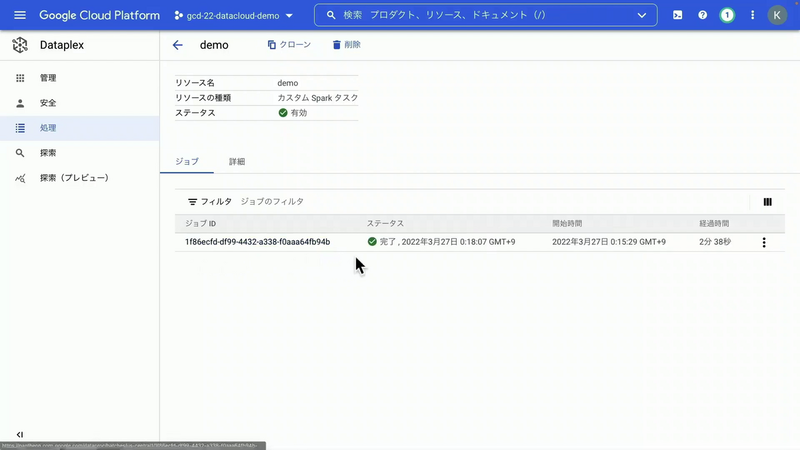Click the demo page title
This screenshot has height=450, width=800.
click(x=214, y=45)
